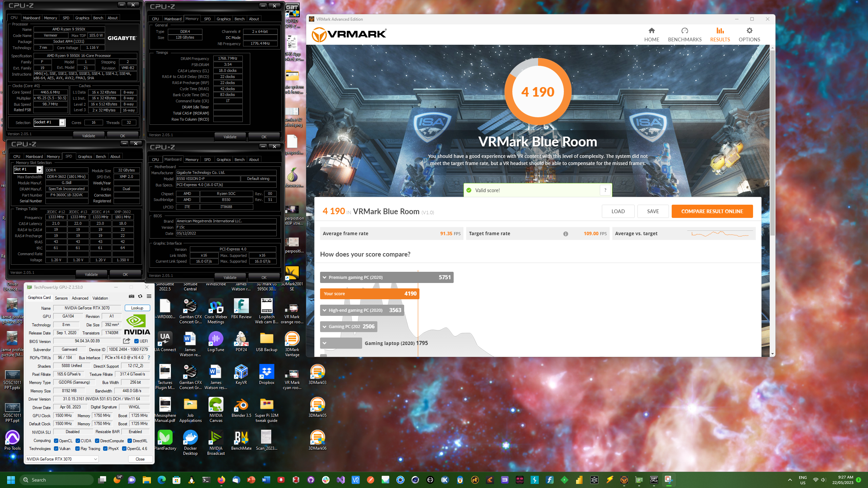Click Bus Interface question mark in GPU-Z
The image size is (868, 488).
149,358
